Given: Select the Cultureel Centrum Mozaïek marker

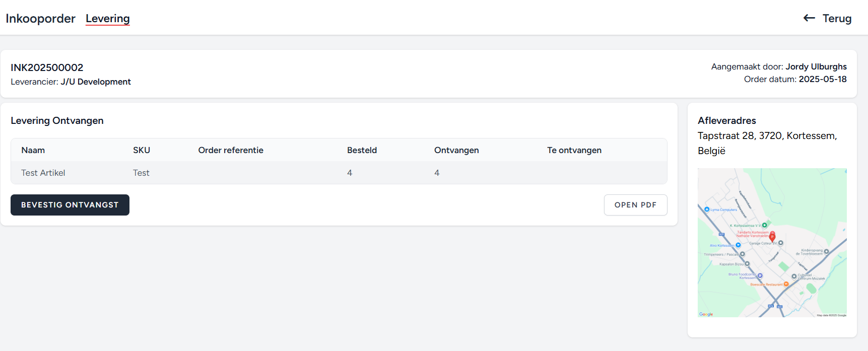Looking at the screenshot, I should (x=794, y=276).
